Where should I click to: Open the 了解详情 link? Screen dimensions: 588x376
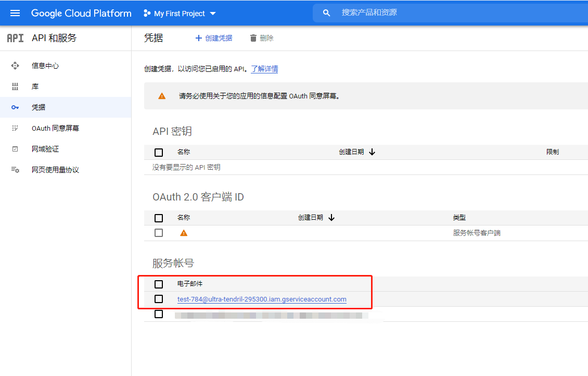[264, 69]
